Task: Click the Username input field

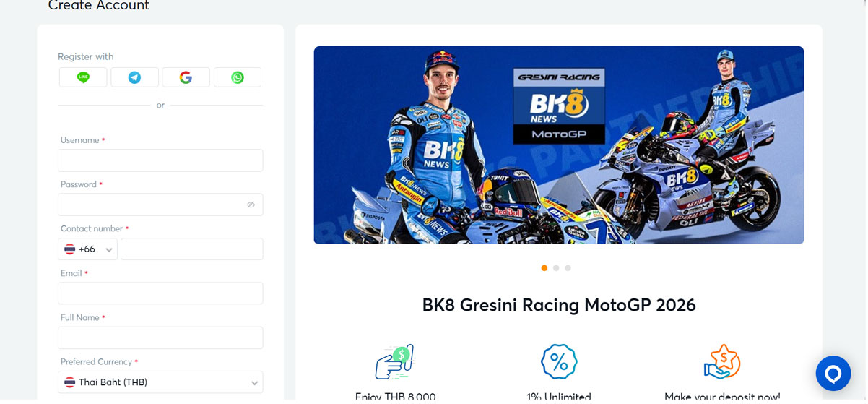Action: pos(160,160)
